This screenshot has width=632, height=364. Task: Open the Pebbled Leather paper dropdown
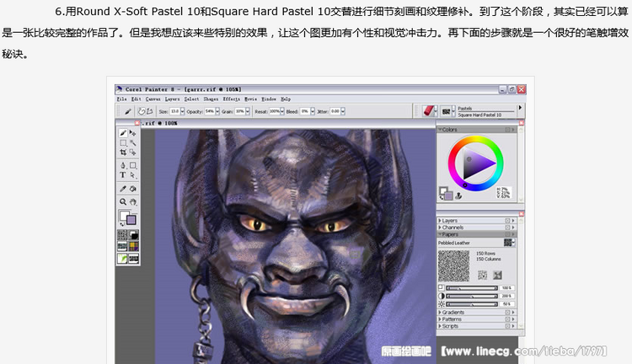[x=510, y=243]
